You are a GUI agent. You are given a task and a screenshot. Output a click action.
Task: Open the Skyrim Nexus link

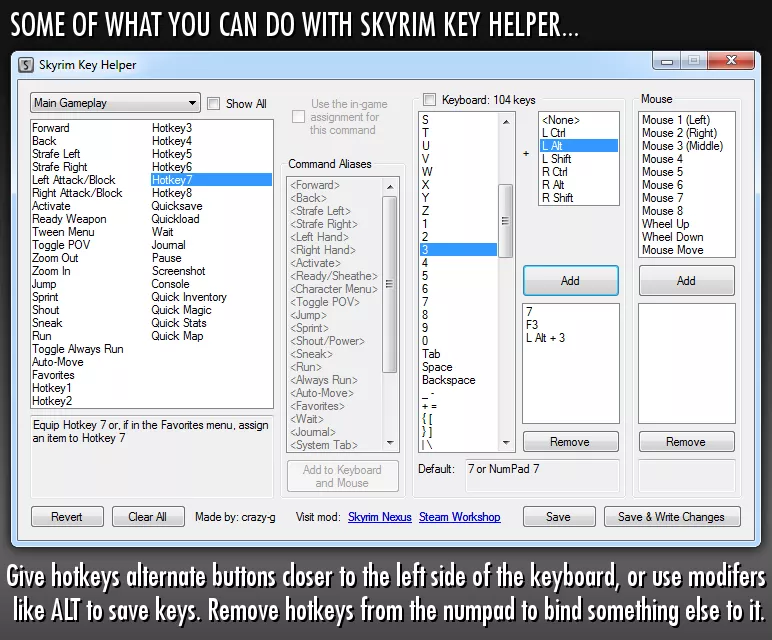(380, 517)
